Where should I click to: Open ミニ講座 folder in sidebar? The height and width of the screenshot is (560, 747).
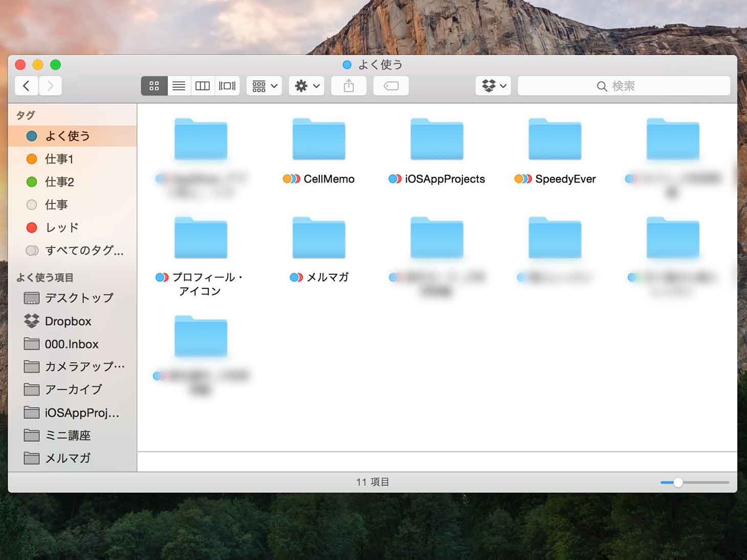pyautogui.click(x=73, y=435)
